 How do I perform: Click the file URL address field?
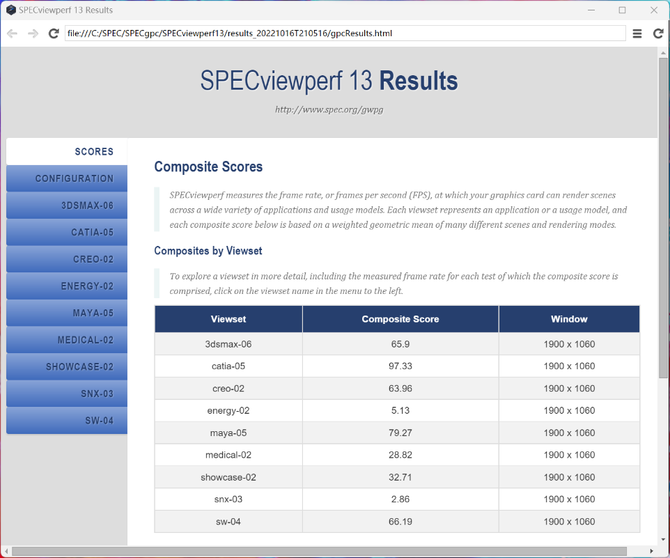tap(345, 33)
